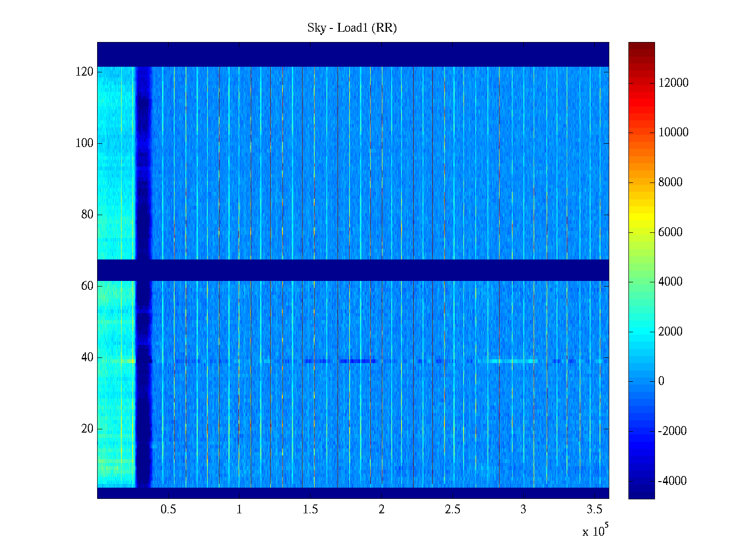
Task: Click the plot title "Sky - Load1 (RR)"
Action: [352, 28]
